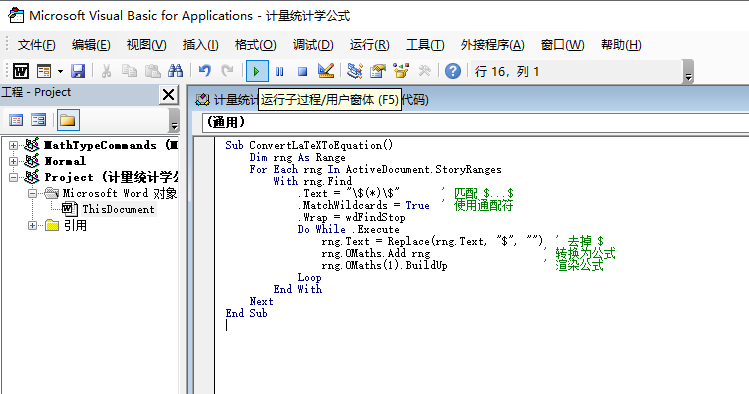The height and width of the screenshot is (394, 749).
Task: Click the Dim rng As Range line
Action: pos(297,157)
